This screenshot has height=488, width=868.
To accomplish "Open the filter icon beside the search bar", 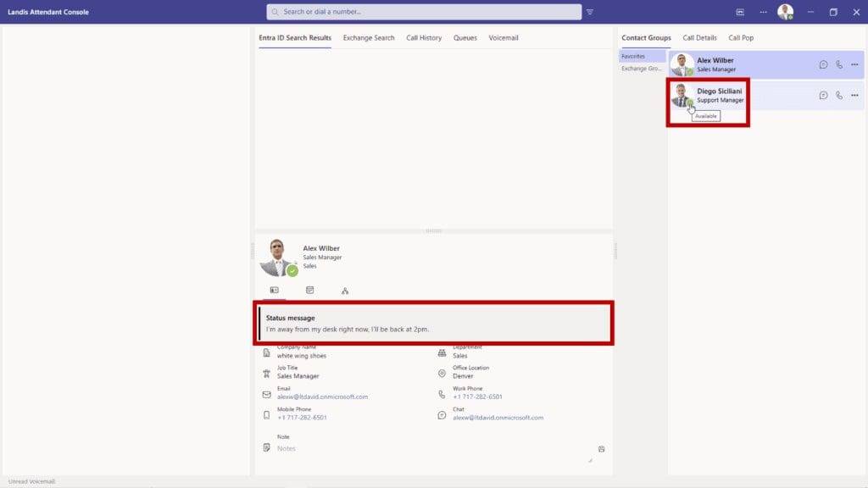I will (590, 12).
